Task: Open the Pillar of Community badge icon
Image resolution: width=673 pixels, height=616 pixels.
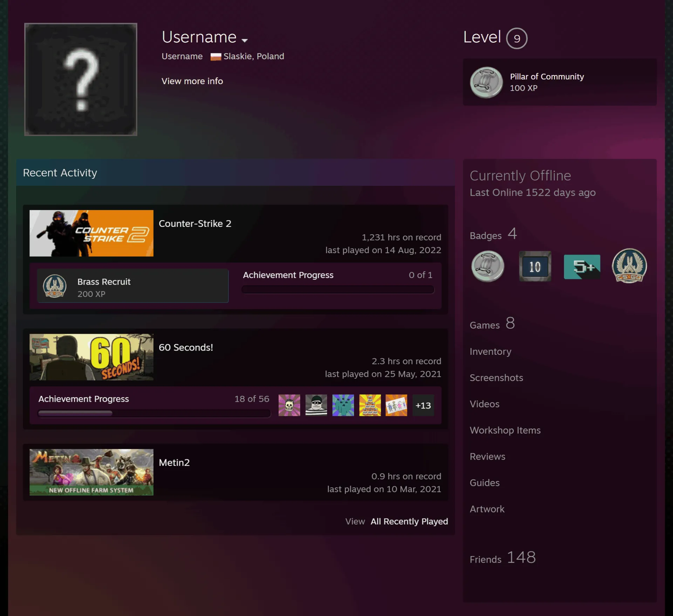Action: [486, 82]
